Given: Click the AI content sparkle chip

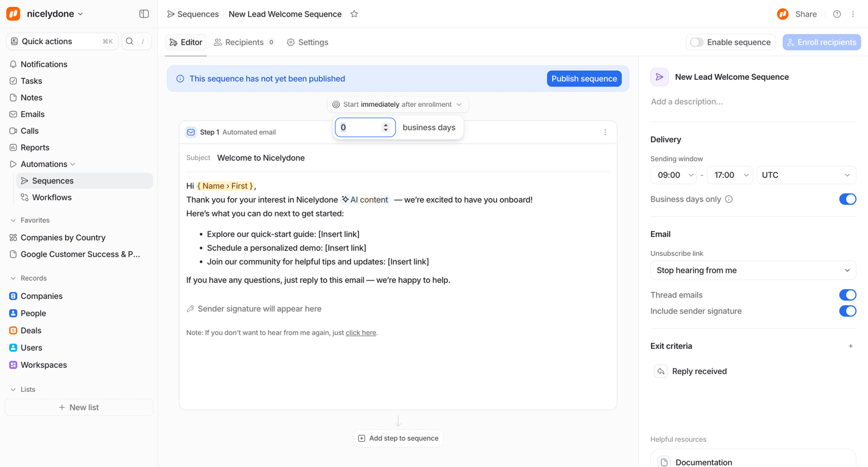Looking at the screenshot, I should coord(365,200).
